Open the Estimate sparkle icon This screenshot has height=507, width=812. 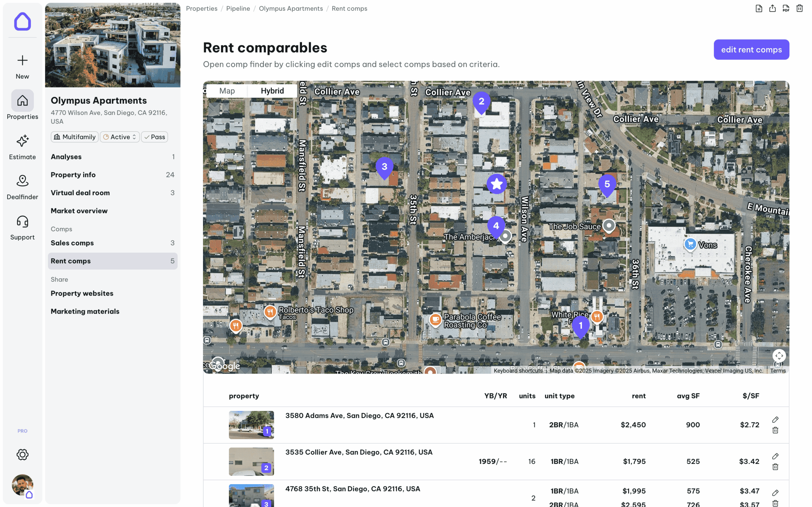pos(22,141)
